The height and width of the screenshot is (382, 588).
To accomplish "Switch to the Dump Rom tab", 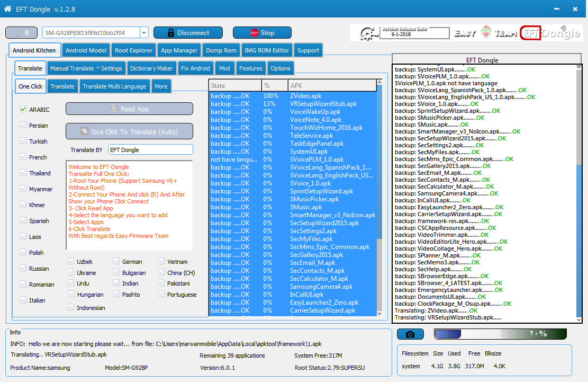I will 221,50.
